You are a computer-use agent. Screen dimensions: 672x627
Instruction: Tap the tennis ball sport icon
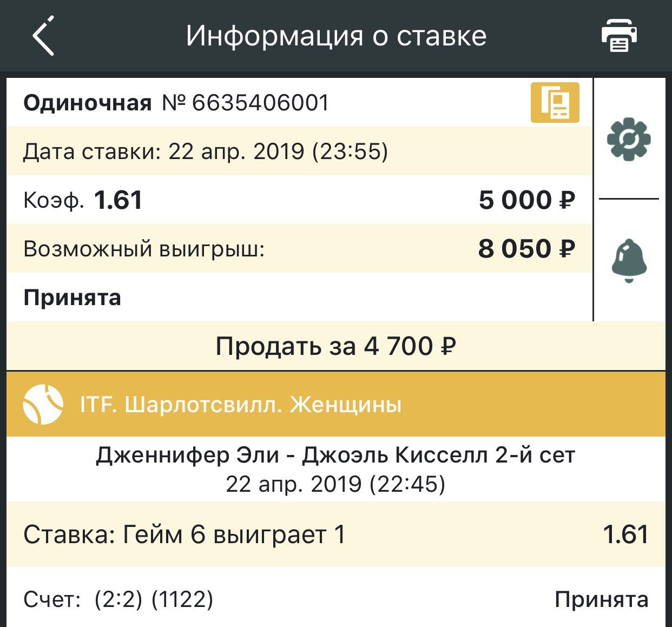click(x=43, y=404)
